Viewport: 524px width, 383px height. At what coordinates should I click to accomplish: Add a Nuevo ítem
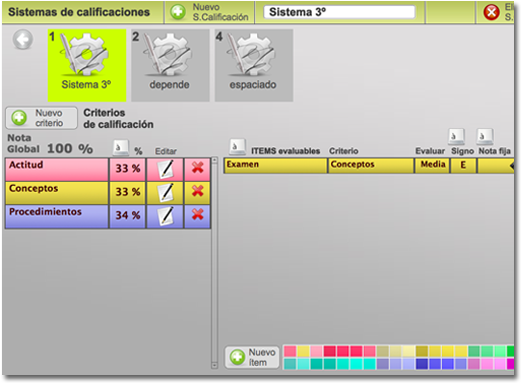pos(252,357)
